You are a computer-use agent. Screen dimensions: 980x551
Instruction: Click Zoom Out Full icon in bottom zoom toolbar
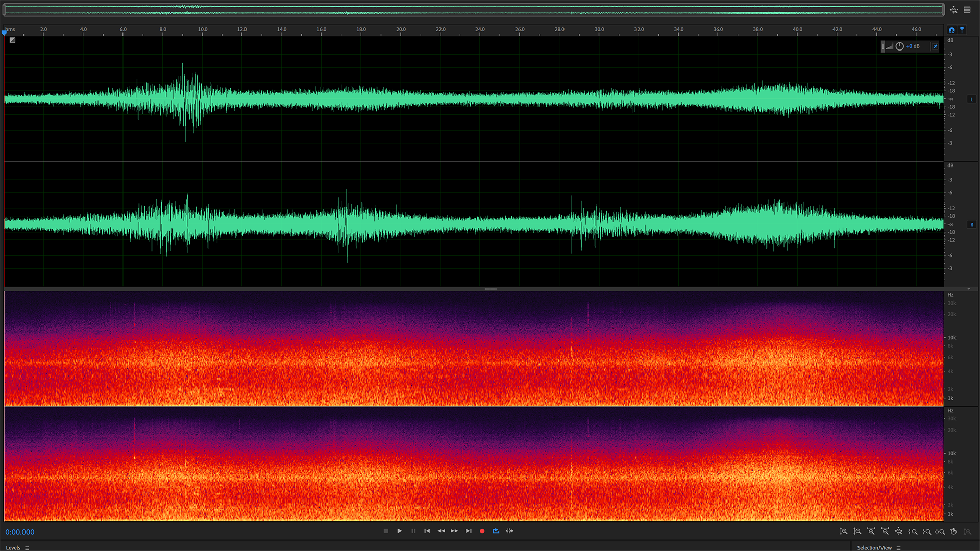[x=899, y=531]
